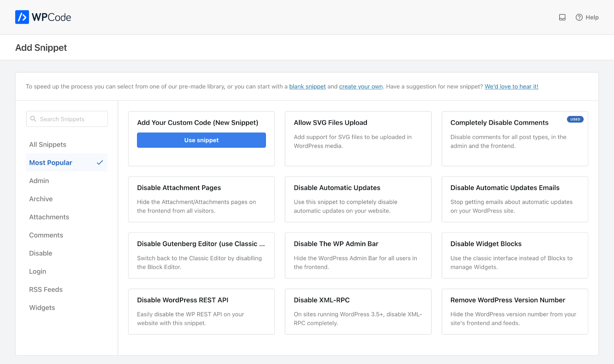The width and height of the screenshot is (614, 364).
Task: Select Disable The WP Admin Bar title
Action: pyautogui.click(x=336, y=244)
